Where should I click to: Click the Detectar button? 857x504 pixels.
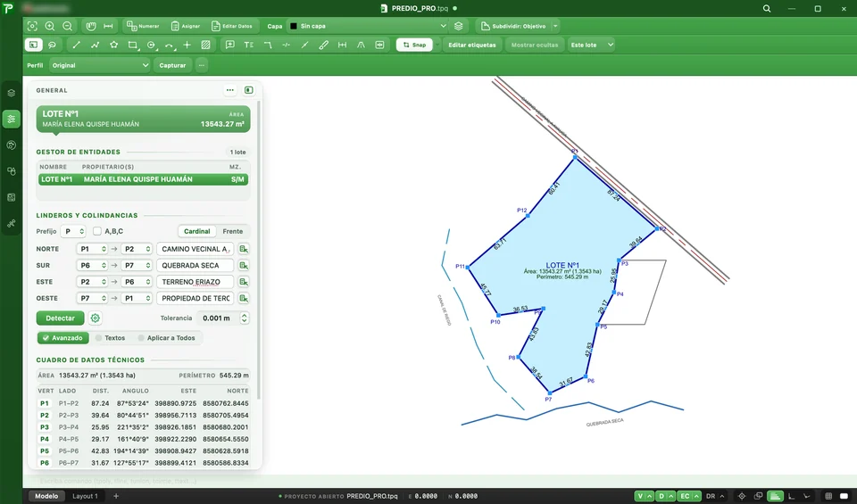point(60,318)
